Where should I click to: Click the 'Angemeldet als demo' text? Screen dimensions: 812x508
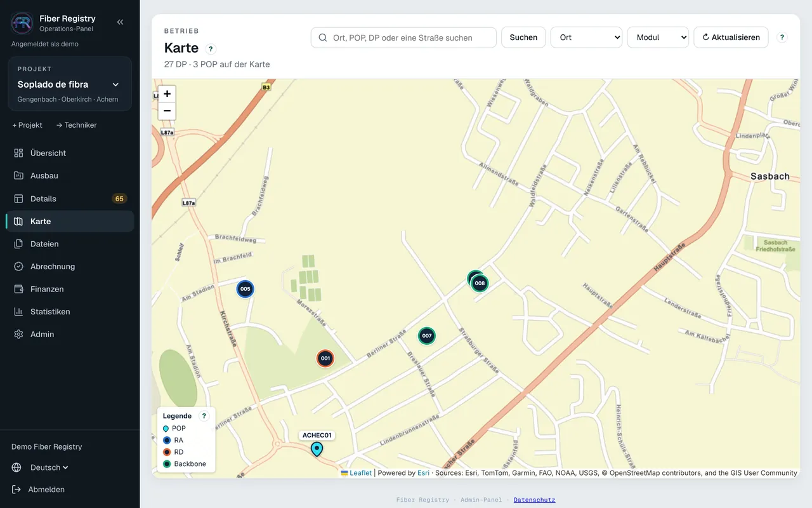click(x=45, y=44)
